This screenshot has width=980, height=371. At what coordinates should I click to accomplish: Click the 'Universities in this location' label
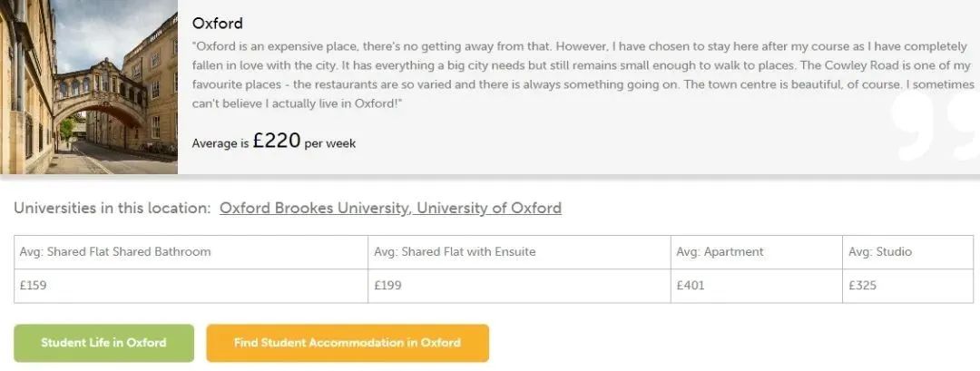(112, 208)
